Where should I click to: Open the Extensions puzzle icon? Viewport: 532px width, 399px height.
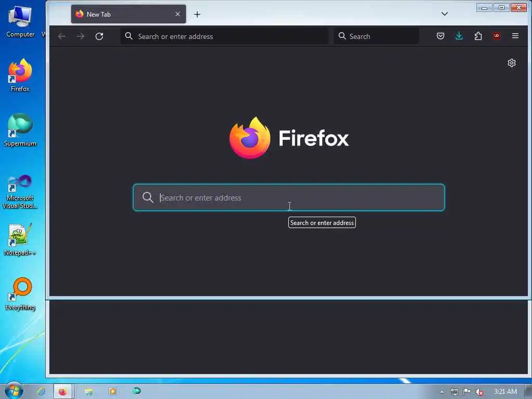coord(478,36)
